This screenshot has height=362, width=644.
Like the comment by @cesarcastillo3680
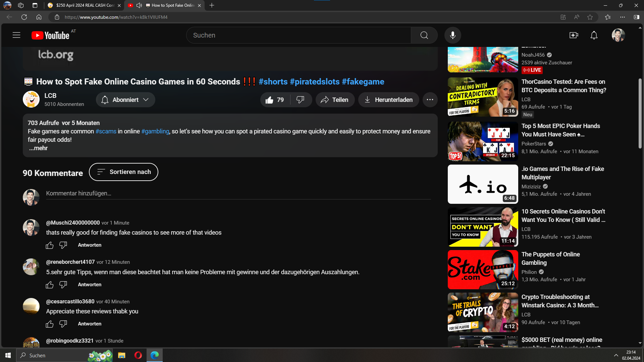click(50, 324)
